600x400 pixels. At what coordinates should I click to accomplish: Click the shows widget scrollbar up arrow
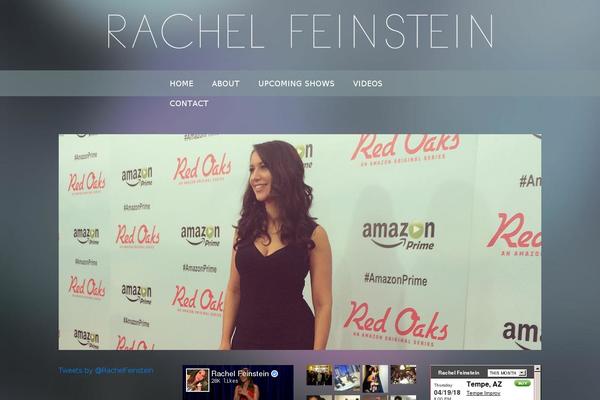(537, 368)
